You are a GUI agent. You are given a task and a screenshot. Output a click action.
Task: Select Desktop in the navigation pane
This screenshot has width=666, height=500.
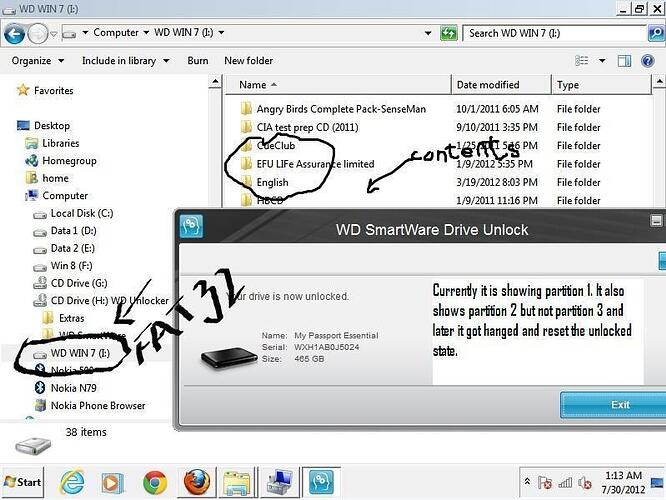tap(43, 126)
